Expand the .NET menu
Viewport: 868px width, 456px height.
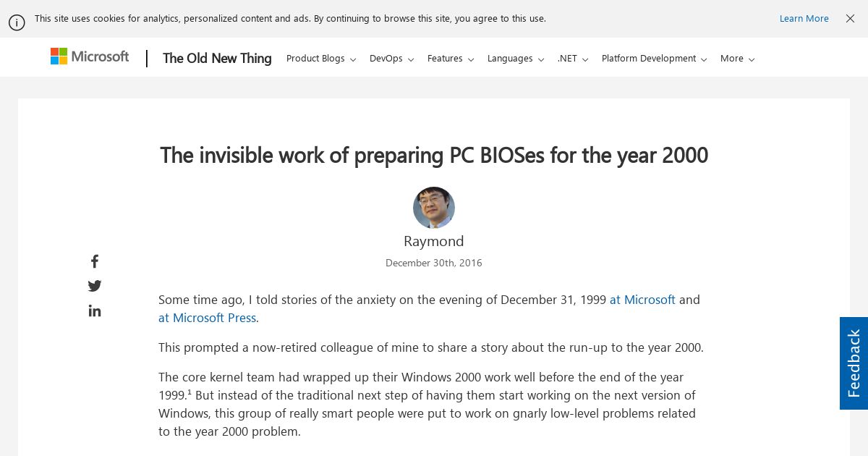click(x=573, y=59)
